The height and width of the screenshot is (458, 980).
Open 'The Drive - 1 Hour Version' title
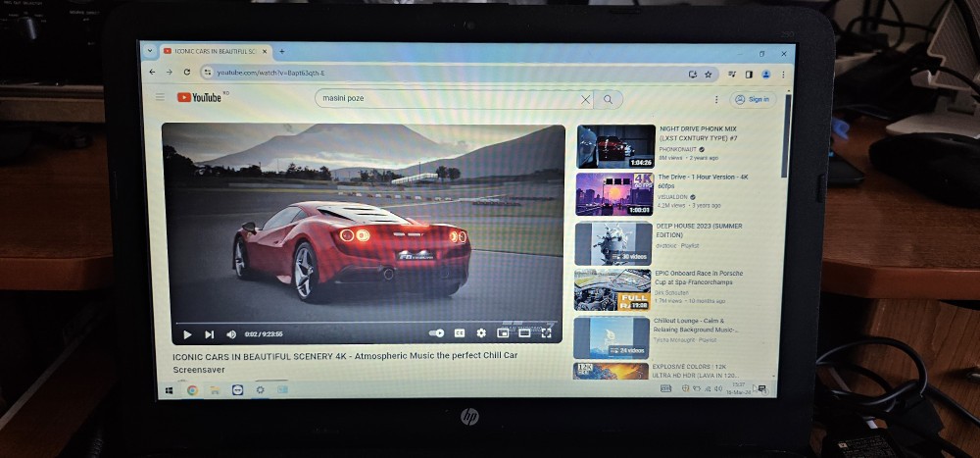pyautogui.click(x=703, y=181)
